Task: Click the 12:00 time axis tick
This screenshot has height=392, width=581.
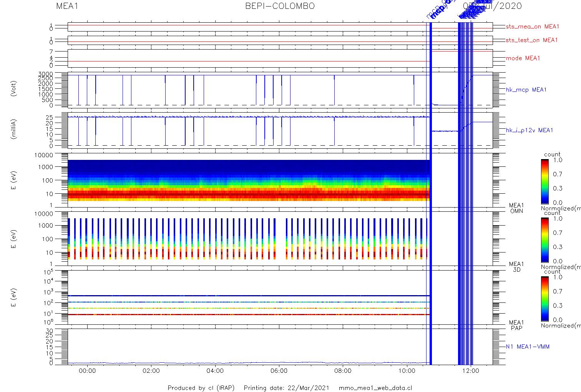Action: 471,371
